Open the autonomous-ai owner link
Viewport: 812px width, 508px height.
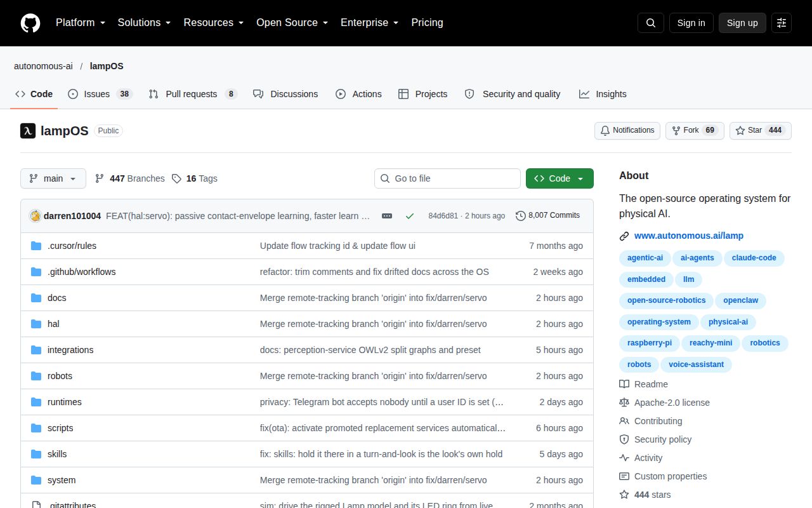point(43,66)
